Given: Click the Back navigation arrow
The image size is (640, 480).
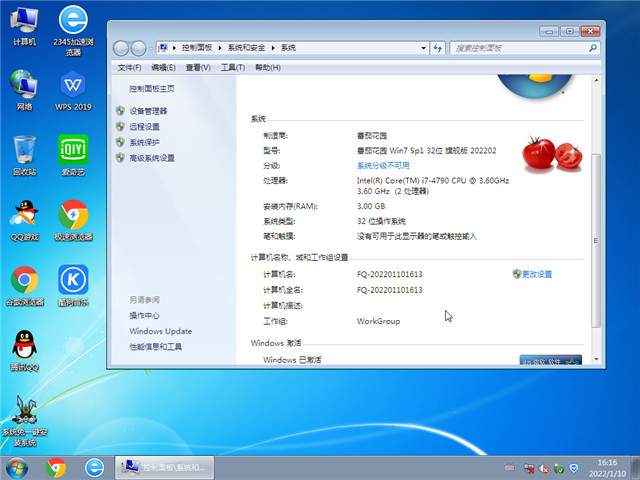Looking at the screenshot, I should (121, 49).
